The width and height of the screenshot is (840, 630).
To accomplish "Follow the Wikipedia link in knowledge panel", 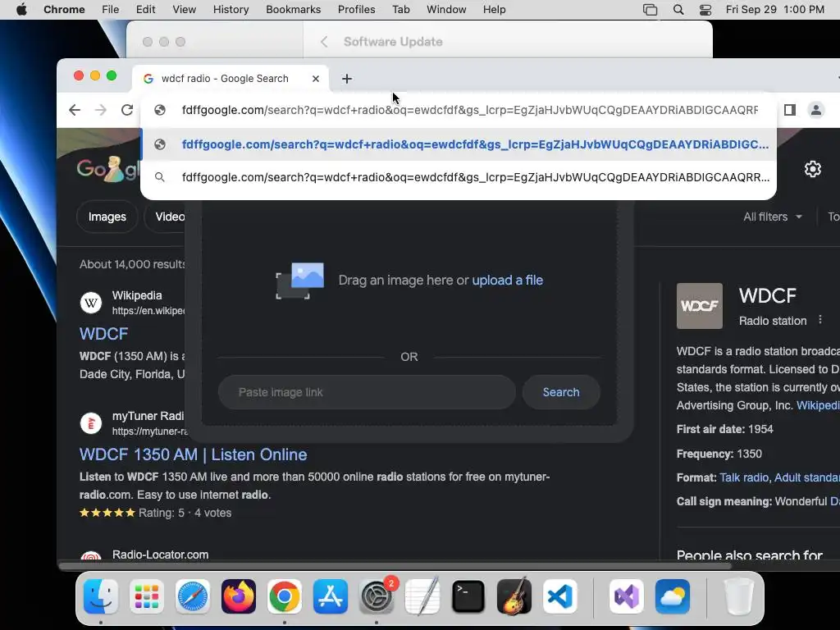I will tap(818, 405).
